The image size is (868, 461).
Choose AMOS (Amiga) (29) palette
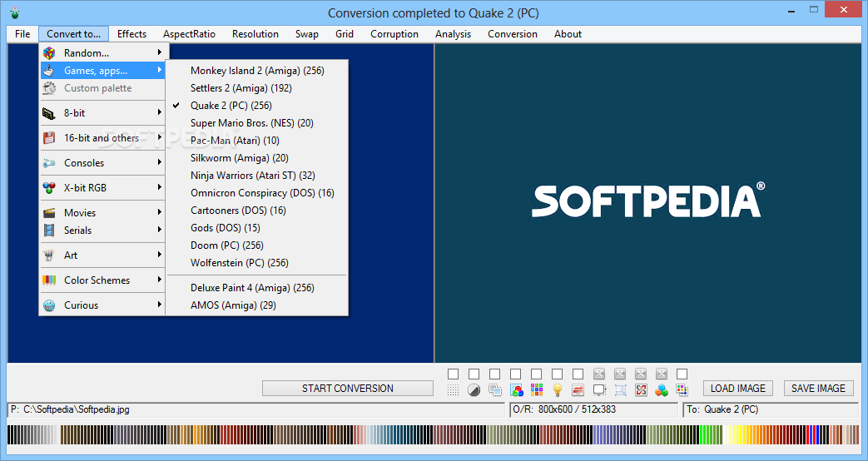point(257,305)
